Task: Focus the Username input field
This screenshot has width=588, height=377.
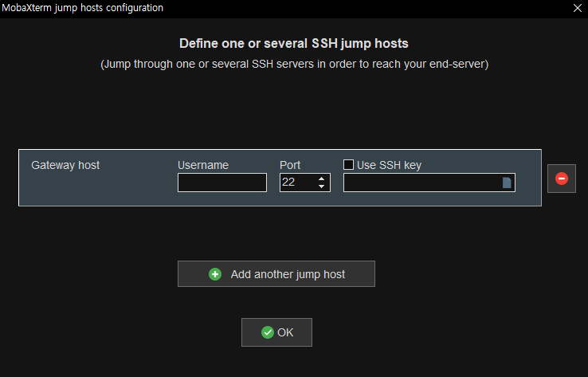Action: [x=222, y=183]
